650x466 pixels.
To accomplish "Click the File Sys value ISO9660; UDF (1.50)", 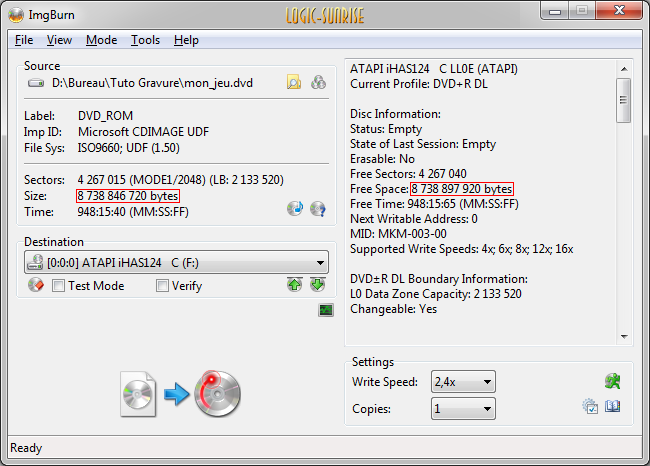I will pos(129,148).
